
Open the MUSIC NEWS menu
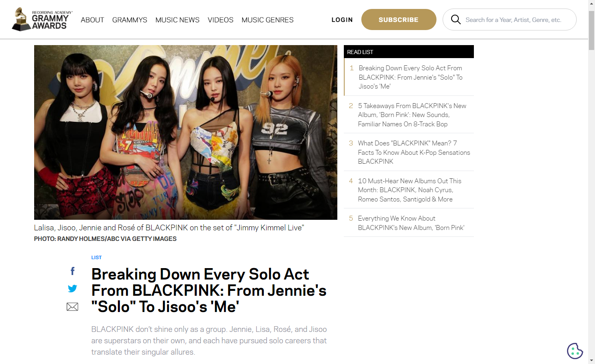(177, 20)
